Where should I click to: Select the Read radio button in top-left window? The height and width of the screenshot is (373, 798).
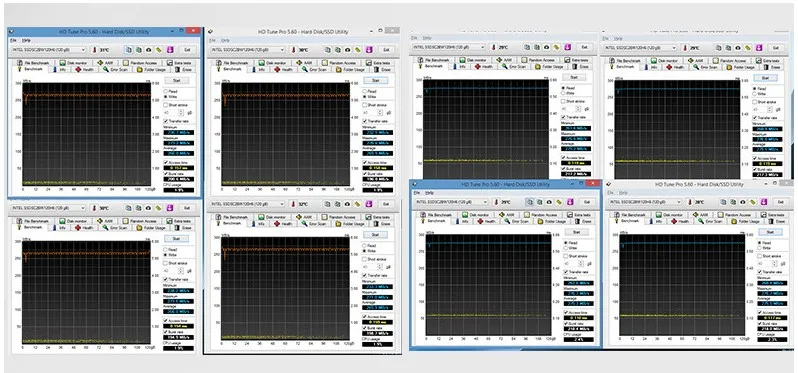170,91
